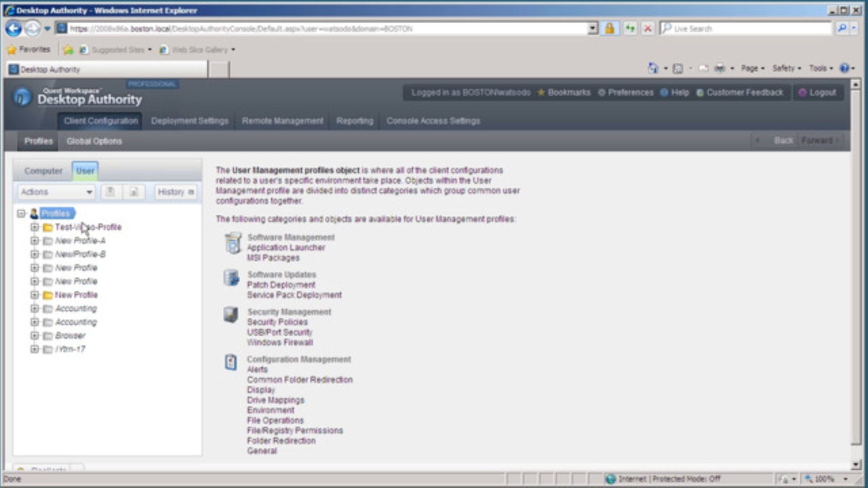
Task: Expand the New/Profile-B node
Action: click(35, 254)
